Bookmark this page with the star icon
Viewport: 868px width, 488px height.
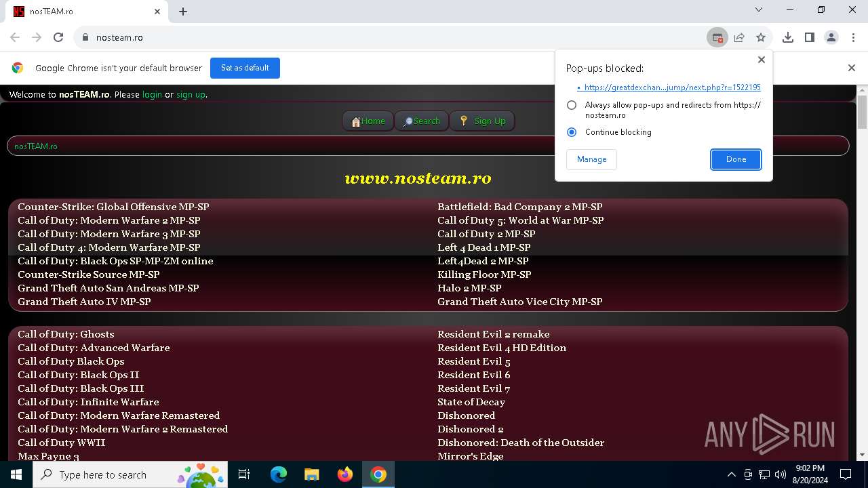coord(761,37)
